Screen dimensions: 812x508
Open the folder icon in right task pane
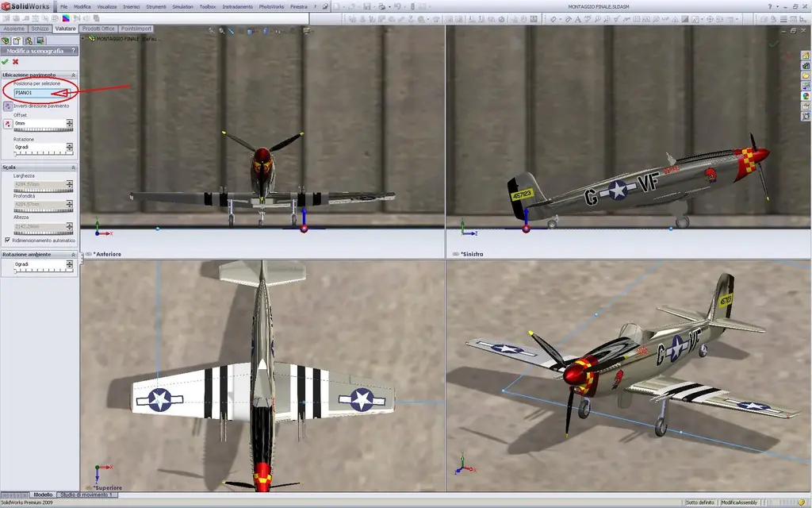click(806, 75)
